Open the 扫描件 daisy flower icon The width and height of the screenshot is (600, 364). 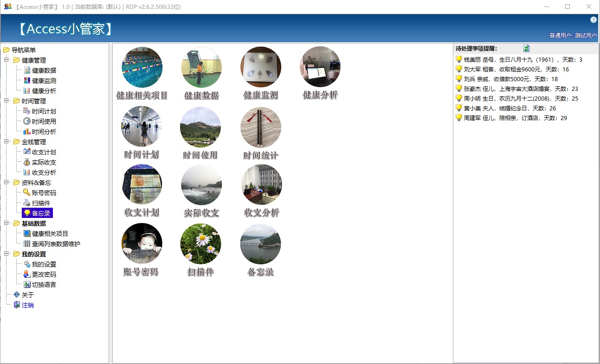[201, 244]
